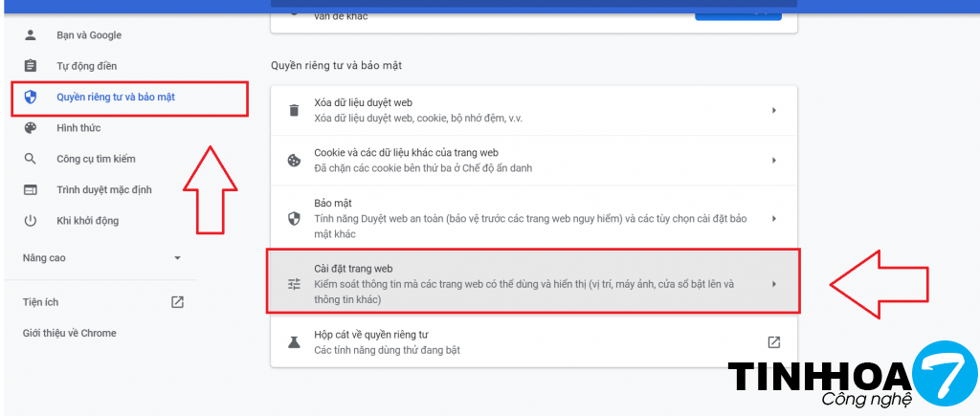Image resolution: width=980 pixels, height=416 pixels.
Task: Click the palette icon next to Hình thức
Action: [30, 128]
